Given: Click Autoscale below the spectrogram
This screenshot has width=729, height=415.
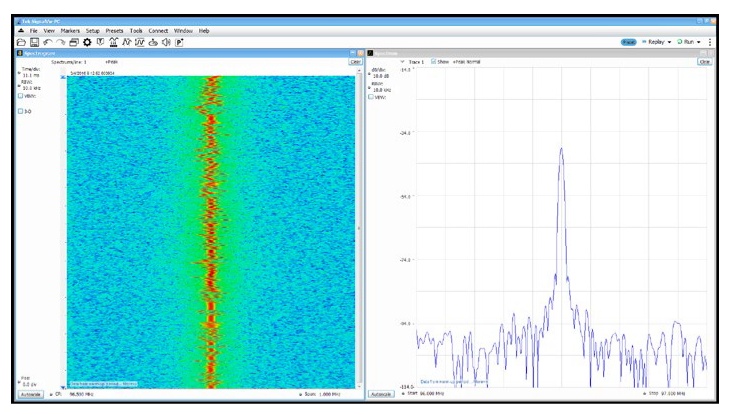Looking at the screenshot, I should click(x=30, y=394).
